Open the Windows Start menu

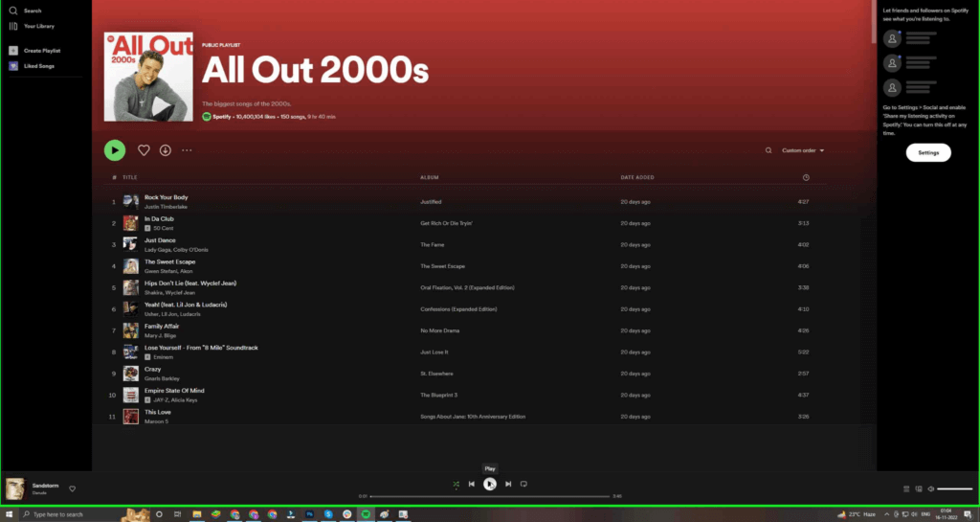tap(9, 514)
